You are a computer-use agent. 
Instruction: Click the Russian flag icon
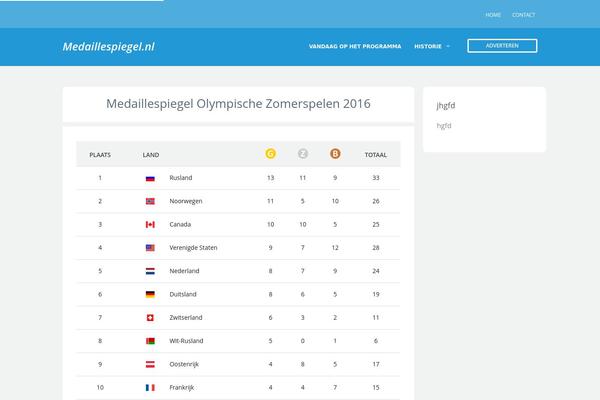[150, 178]
